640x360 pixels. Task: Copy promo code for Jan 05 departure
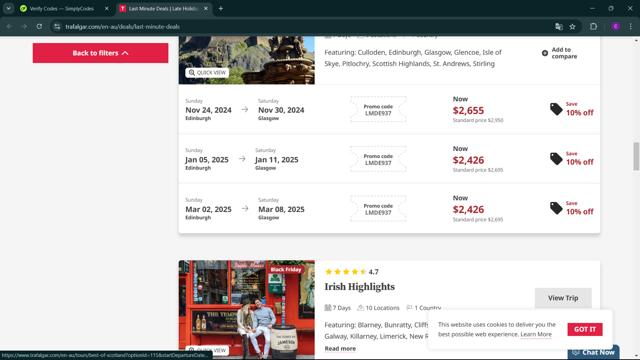378,160
